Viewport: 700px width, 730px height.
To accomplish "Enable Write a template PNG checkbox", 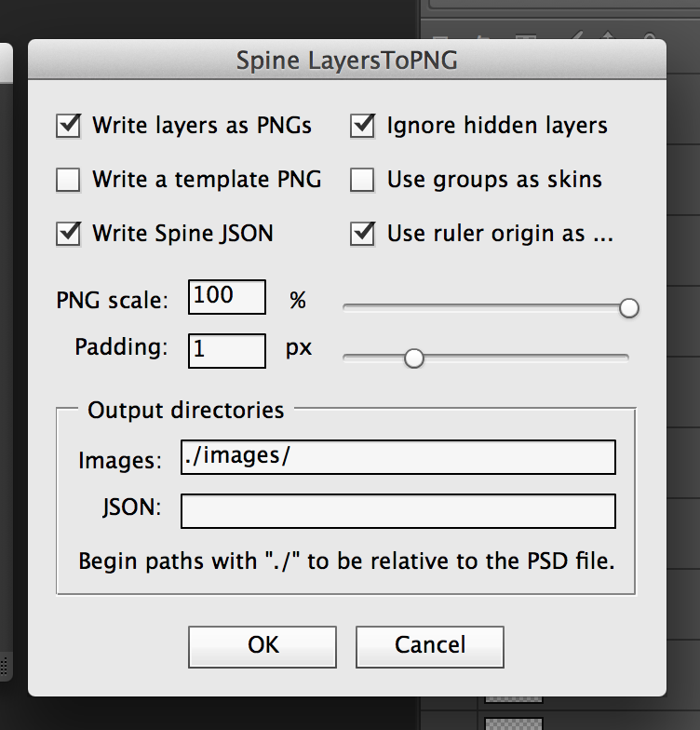I will [x=69, y=180].
